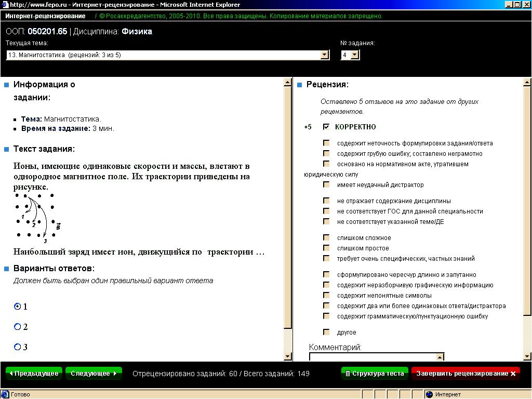Screen dimensions: 532x399
Task: Go to previous task with Предыдущее
Action: click(x=34, y=374)
